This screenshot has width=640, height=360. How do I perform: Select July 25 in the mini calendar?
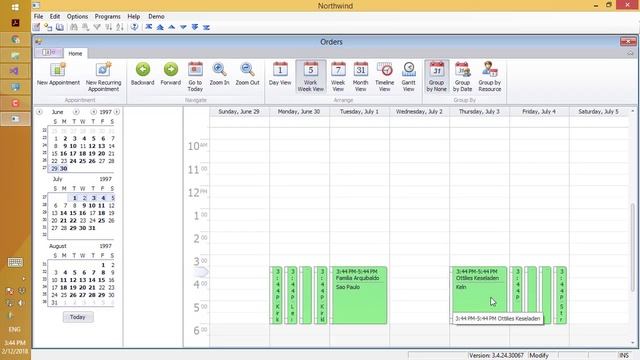click(102, 221)
